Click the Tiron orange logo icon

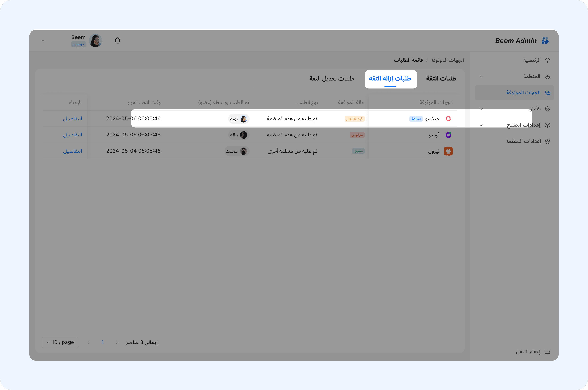448,151
